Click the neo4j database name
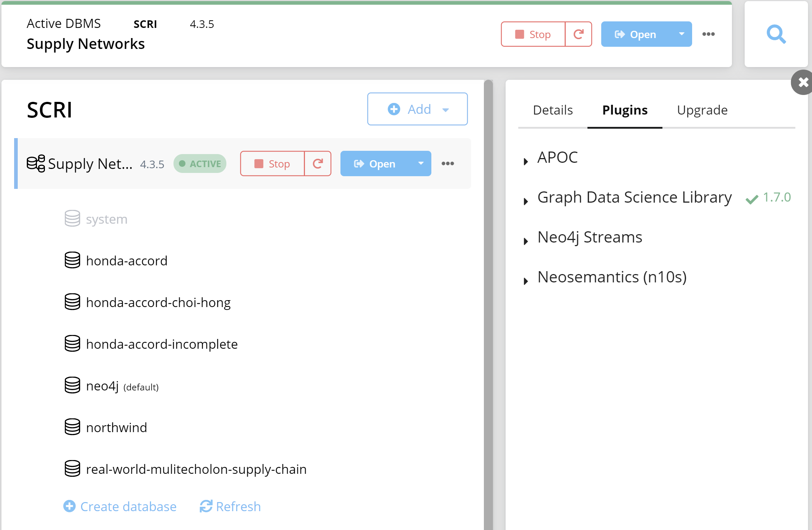 [102, 386]
